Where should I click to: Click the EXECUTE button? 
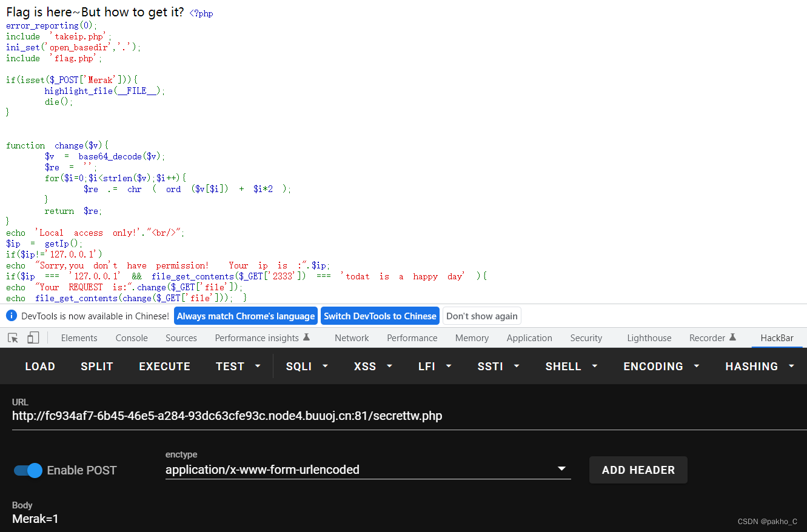[x=164, y=367]
